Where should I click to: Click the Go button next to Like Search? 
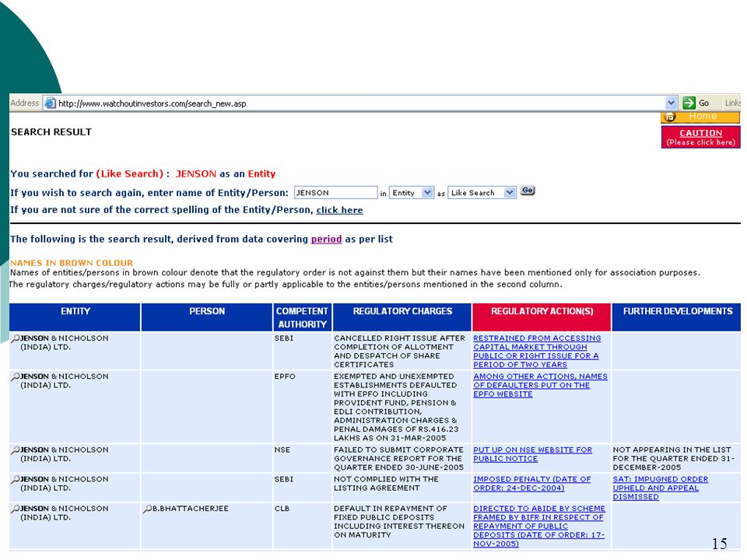coord(527,191)
